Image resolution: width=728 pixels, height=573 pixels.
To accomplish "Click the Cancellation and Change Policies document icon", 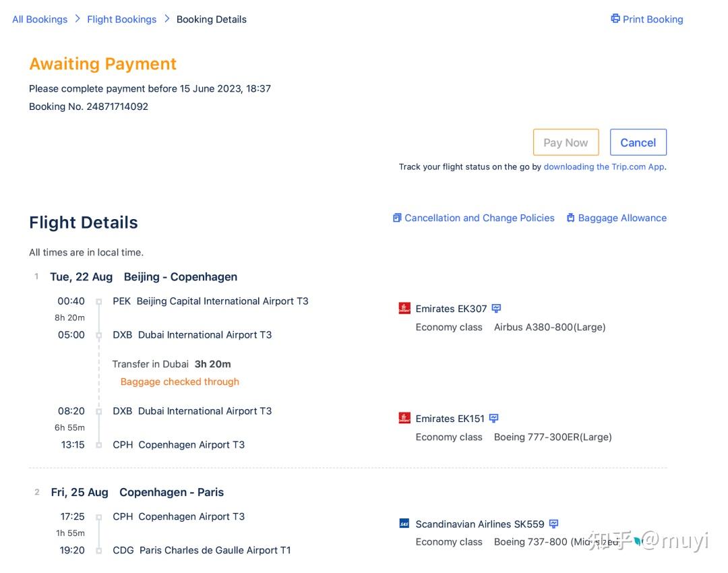I will [397, 218].
